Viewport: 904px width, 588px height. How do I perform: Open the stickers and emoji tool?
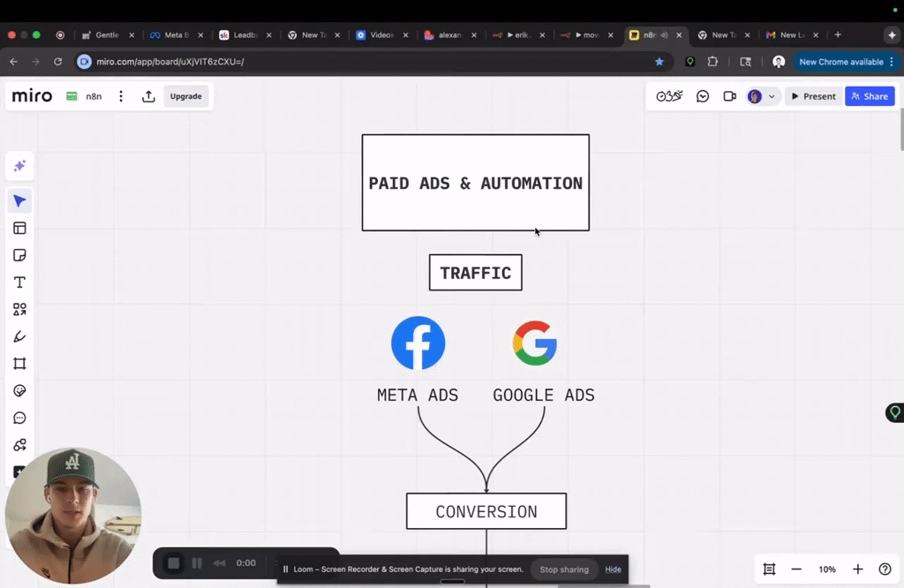pos(19,391)
